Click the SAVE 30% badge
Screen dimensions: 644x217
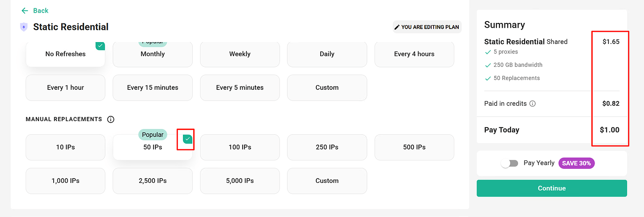point(576,163)
